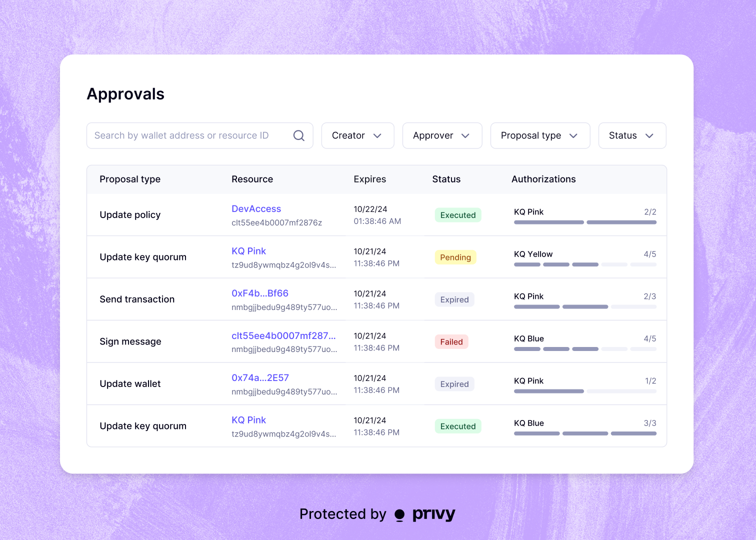This screenshot has width=756, height=540.
Task: Select the Sign message row label
Action: [130, 341]
